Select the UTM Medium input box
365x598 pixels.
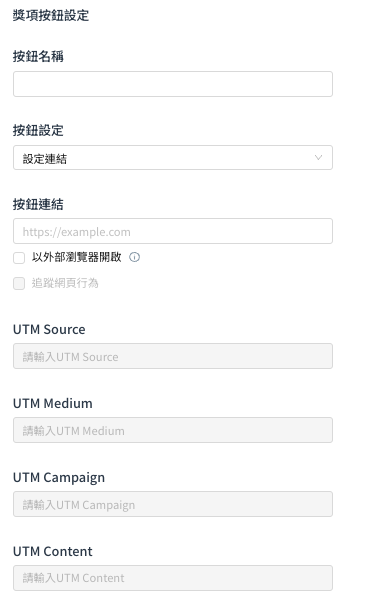pos(173,430)
